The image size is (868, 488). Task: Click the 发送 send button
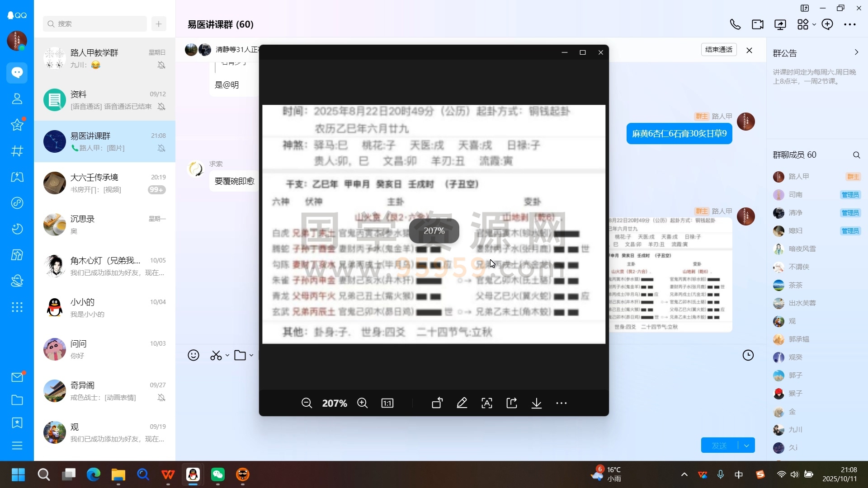(x=719, y=446)
